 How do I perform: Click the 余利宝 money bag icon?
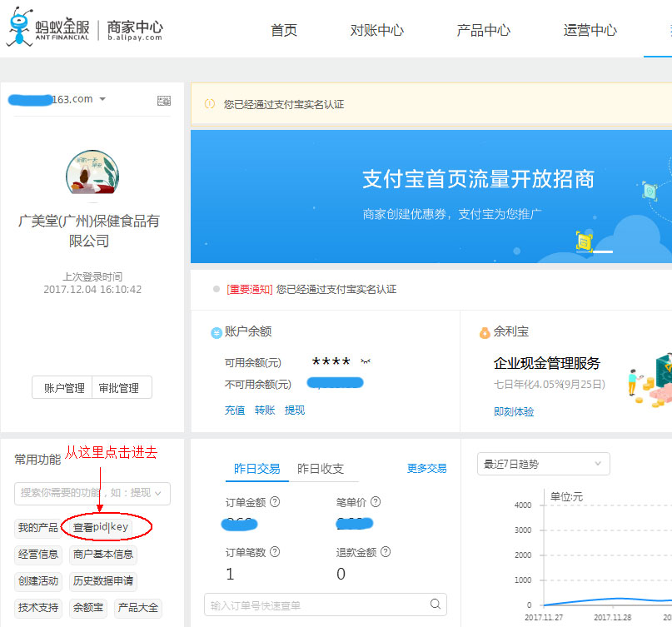485,332
